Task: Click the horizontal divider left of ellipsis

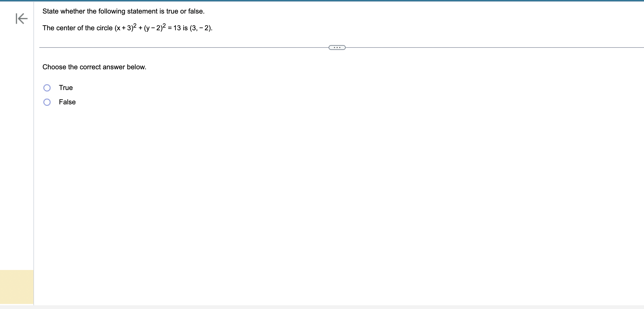Action: (183, 48)
